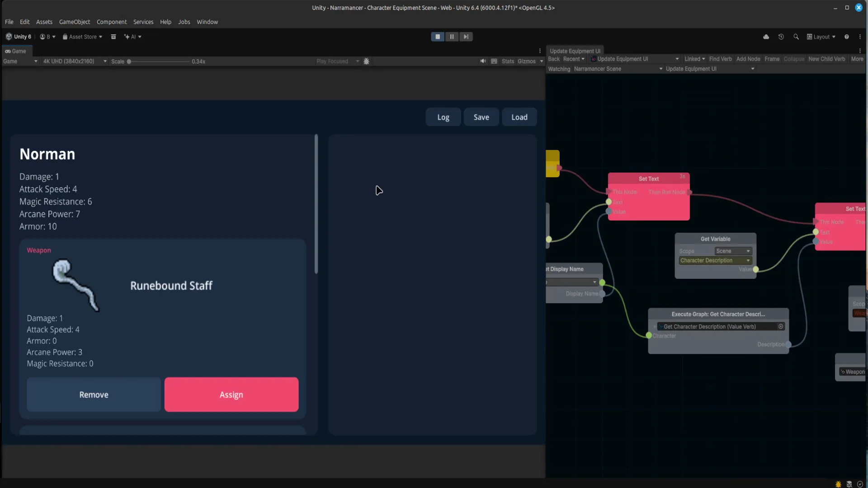Viewport: 868px width, 488px height.
Task: Step one frame forward
Action: pyautogui.click(x=466, y=37)
